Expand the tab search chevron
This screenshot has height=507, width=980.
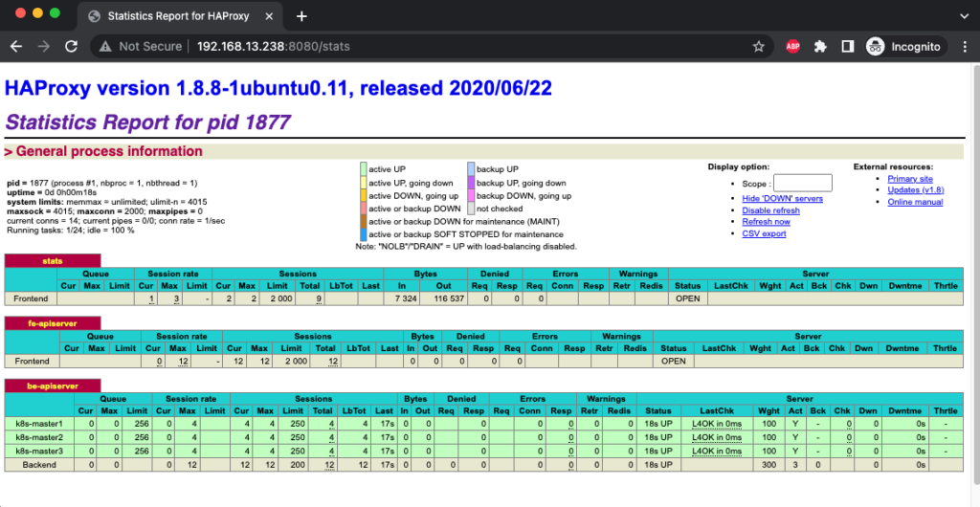point(963,16)
